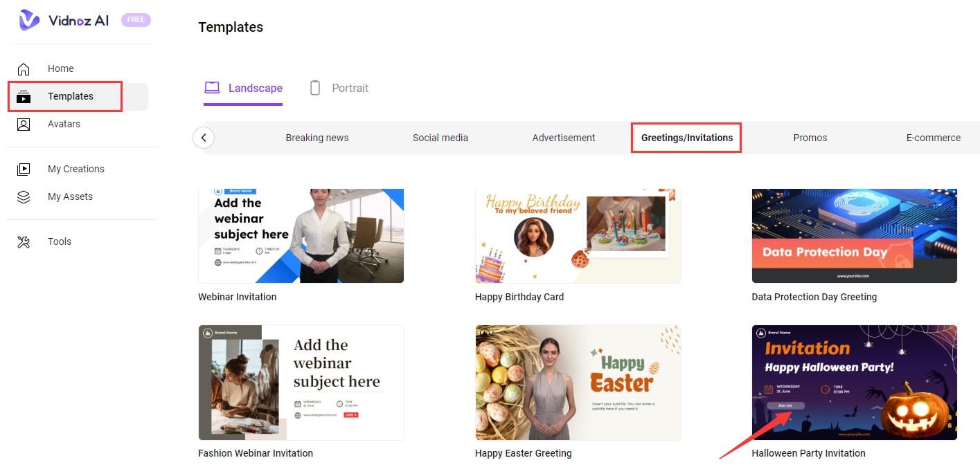Open the Halloween Party Invitation template thumbnail
The height and width of the screenshot is (467, 980).
pos(854,382)
